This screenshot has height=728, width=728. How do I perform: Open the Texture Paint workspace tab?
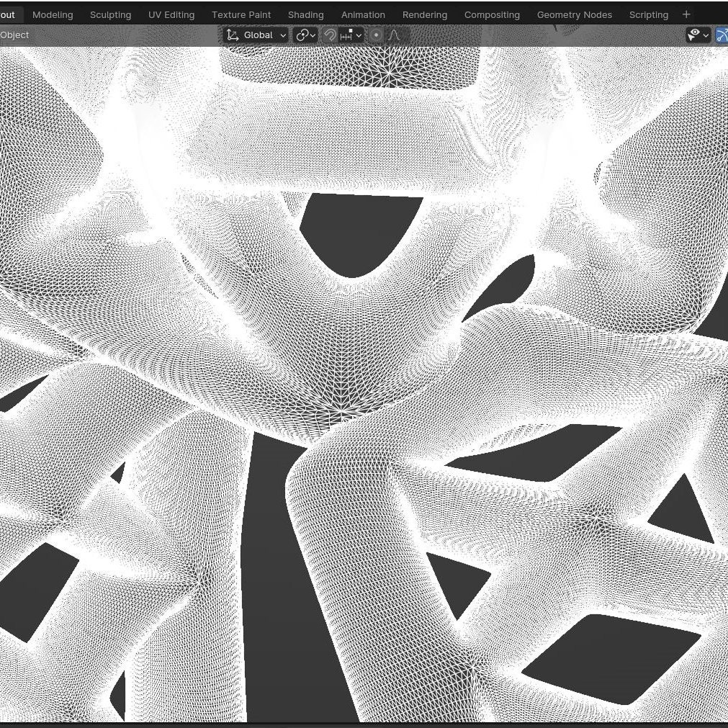click(241, 15)
